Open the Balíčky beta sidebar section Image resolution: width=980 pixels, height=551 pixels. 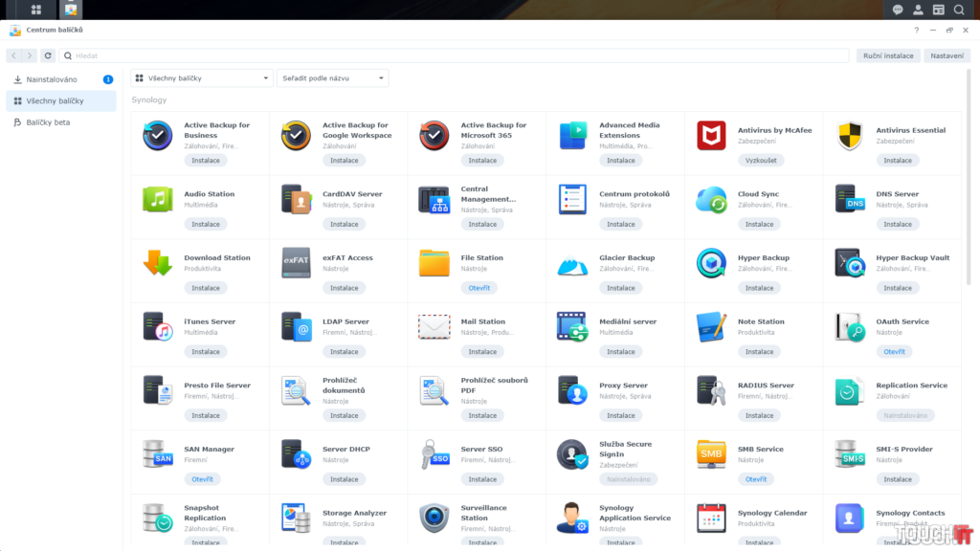(x=48, y=122)
